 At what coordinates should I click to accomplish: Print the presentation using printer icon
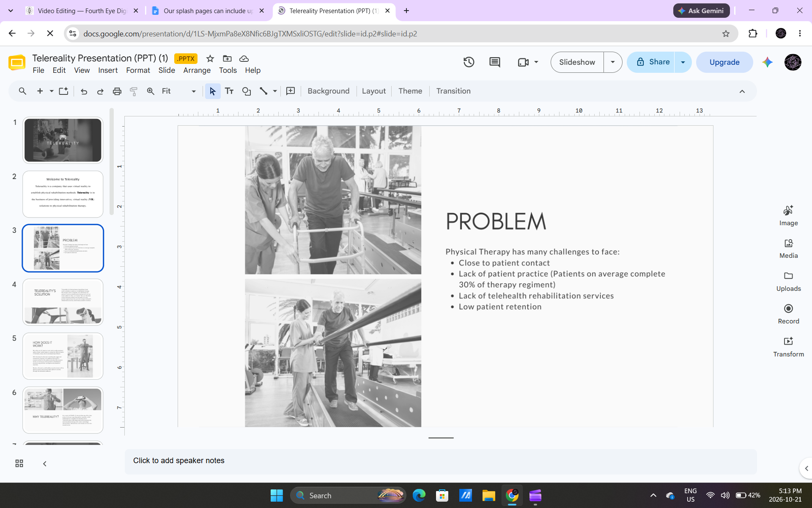click(x=117, y=91)
